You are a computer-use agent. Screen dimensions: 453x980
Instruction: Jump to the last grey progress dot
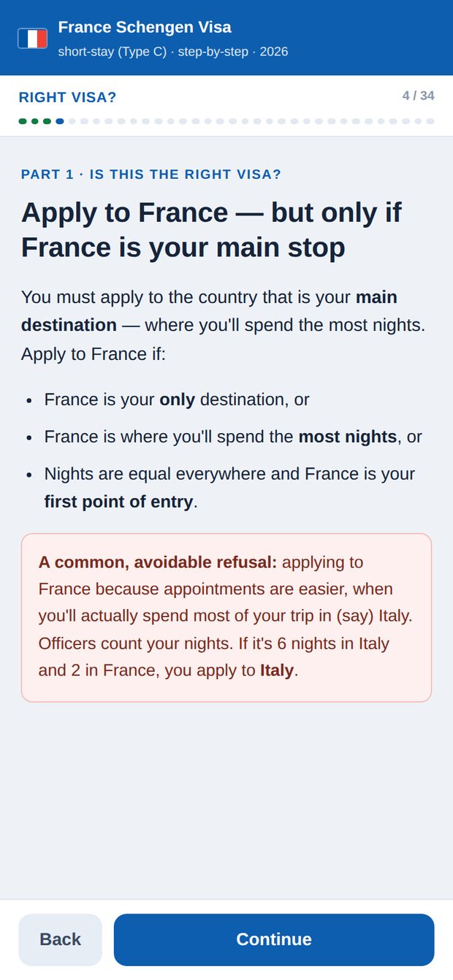coord(430,121)
